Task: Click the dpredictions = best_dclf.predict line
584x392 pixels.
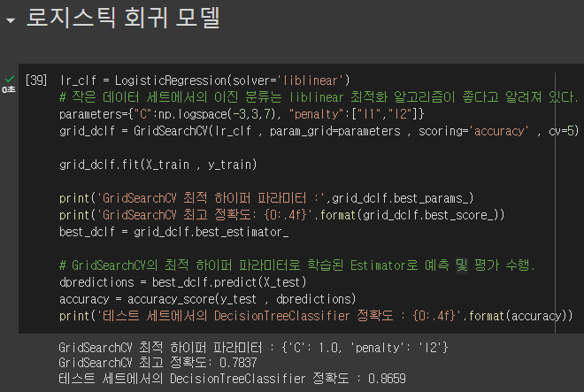Action: 182,282
